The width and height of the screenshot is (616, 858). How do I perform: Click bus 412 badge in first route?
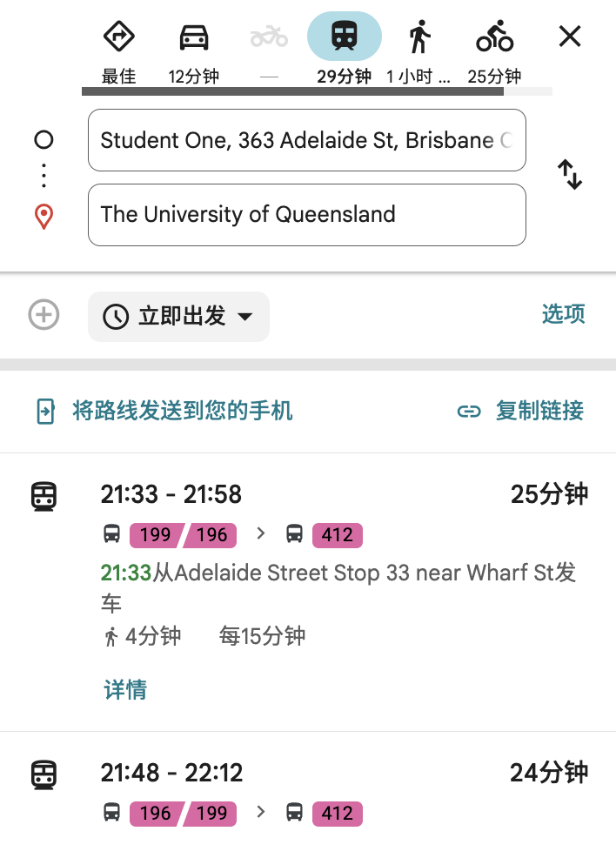tap(337, 534)
